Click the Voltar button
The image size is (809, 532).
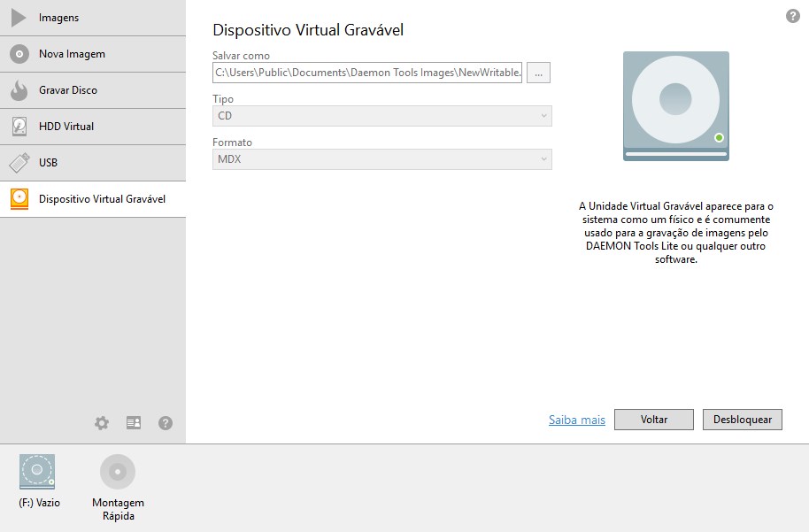coord(654,420)
